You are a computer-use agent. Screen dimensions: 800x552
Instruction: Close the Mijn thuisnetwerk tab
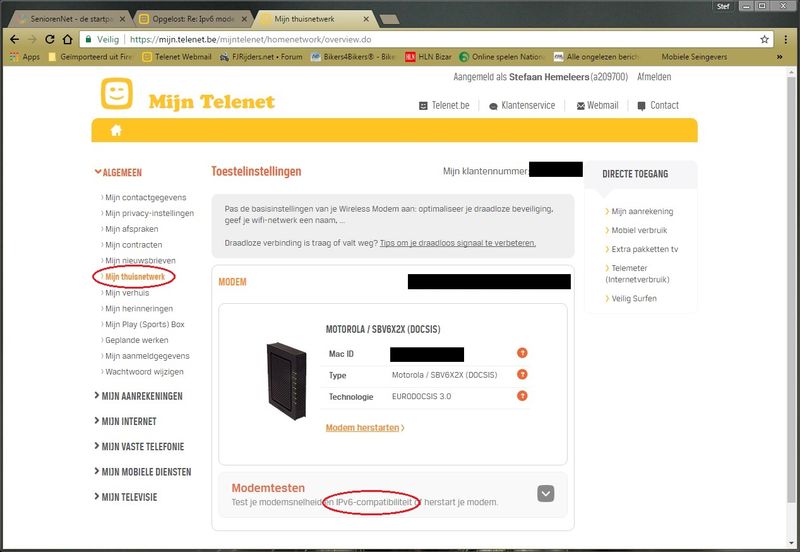click(x=366, y=19)
